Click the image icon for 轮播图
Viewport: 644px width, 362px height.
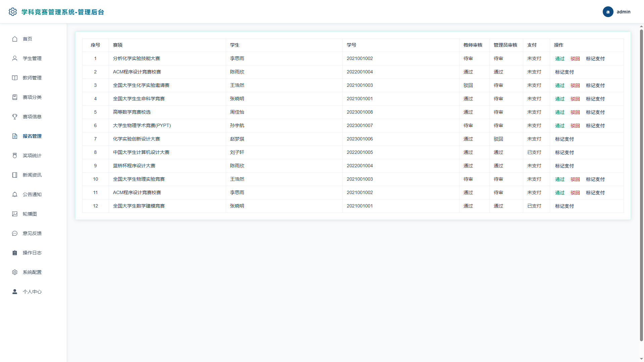click(x=15, y=214)
